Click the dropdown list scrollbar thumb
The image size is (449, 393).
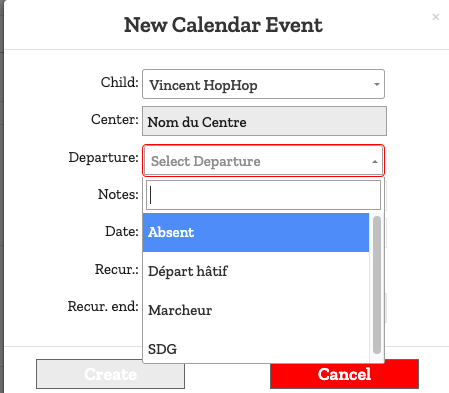(x=377, y=285)
